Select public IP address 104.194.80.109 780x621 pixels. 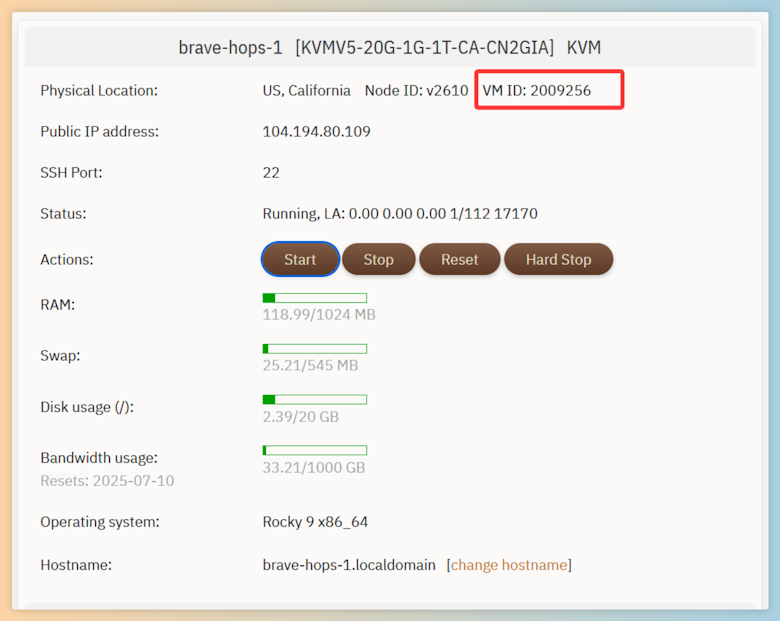click(x=316, y=131)
